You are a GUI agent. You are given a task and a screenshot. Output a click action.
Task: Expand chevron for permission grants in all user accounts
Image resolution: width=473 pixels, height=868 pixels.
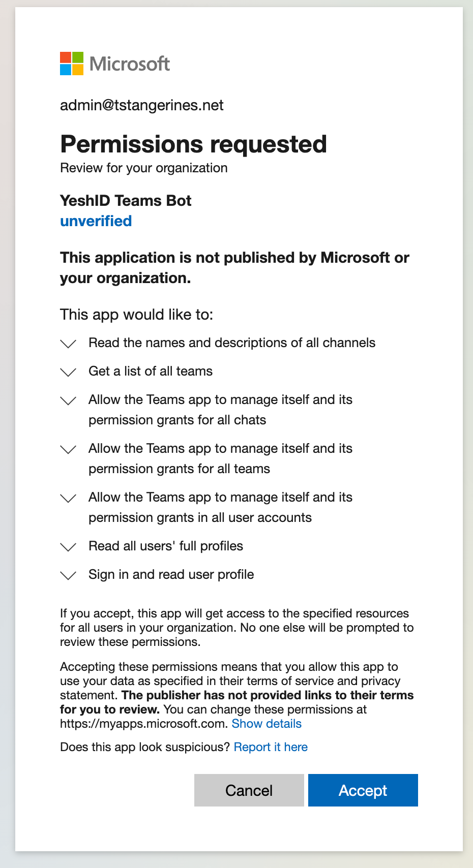point(68,499)
